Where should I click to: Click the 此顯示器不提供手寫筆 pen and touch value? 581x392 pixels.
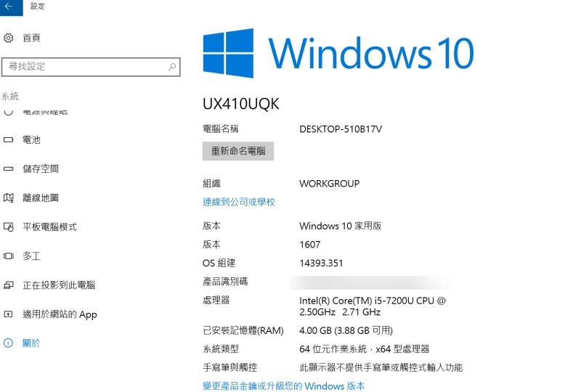[381, 367]
